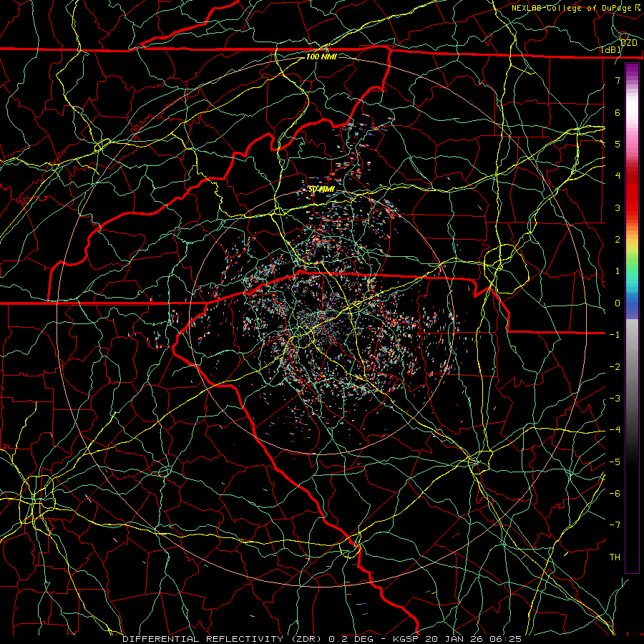Click the 06:25 time in caption
Image resolution: width=644 pixels, height=644 pixels.
pos(507,639)
